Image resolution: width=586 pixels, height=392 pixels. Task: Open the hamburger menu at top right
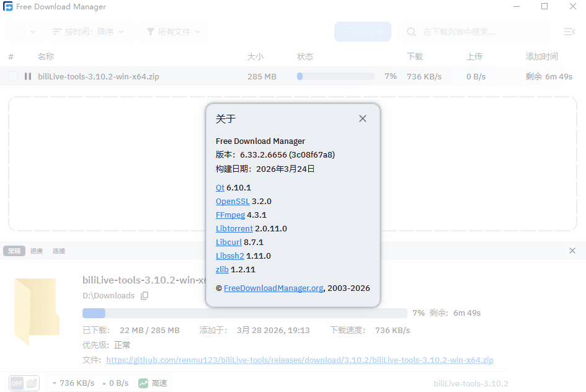pos(569,32)
